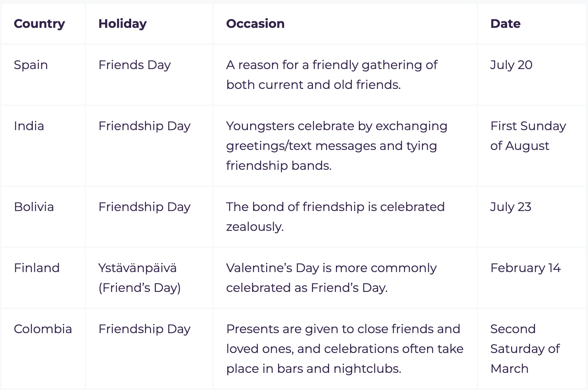Image resolution: width=588 pixels, height=390 pixels.
Task: Select the First Sunday of August cell
Action: click(528, 136)
